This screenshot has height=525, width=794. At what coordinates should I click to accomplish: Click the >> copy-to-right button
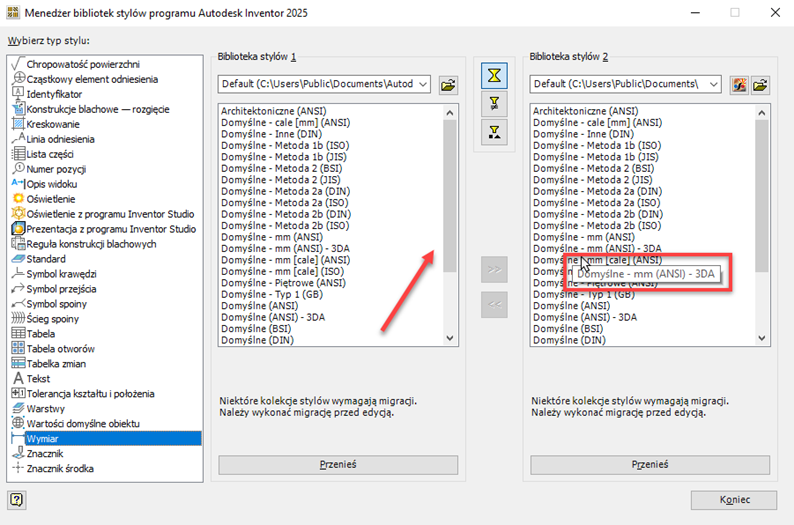pyautogui.click(x=494, y=269)
